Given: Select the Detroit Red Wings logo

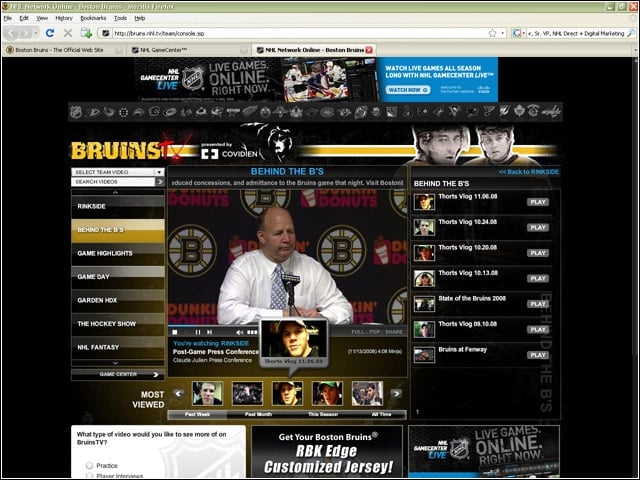Looking at the screenshot, I should [x=250, y=111].
